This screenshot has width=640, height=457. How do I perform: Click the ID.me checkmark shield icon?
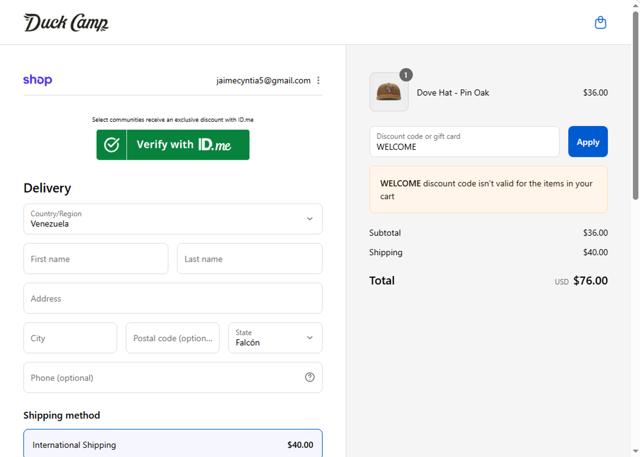[111, 144]
